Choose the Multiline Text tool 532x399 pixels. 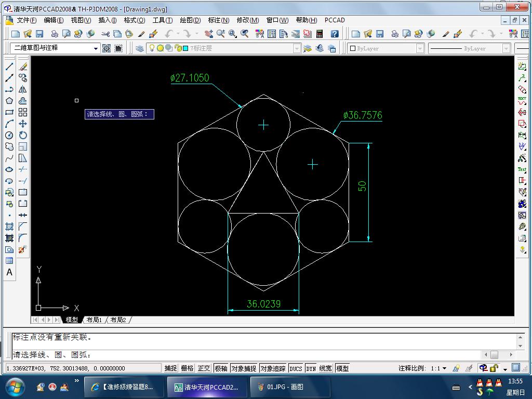9,272
